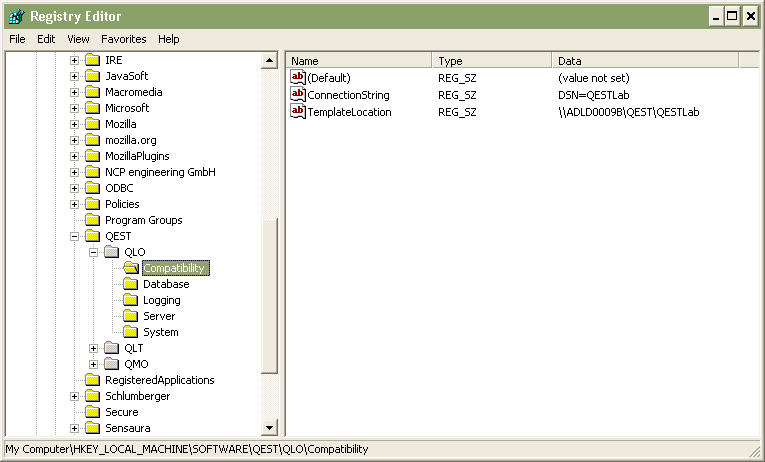Sort values by the Name column header
Screen dimensions: 765x462
[x=358, y=61]
